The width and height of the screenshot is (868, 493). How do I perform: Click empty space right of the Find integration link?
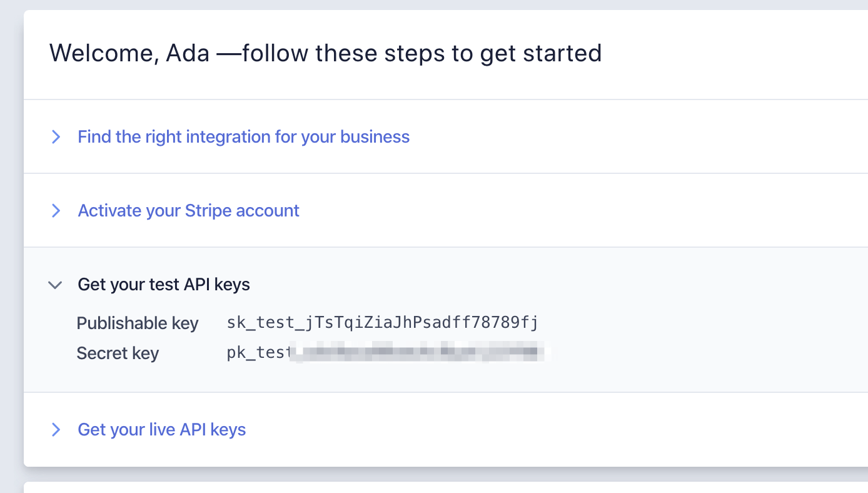tap(625, 137)
